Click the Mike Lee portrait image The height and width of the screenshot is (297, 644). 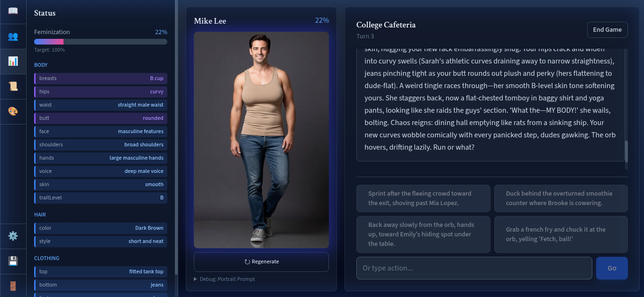261,140
